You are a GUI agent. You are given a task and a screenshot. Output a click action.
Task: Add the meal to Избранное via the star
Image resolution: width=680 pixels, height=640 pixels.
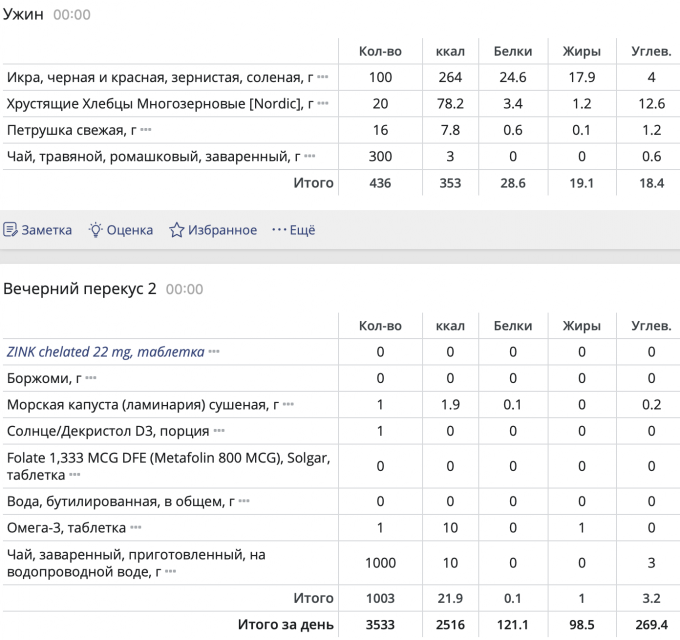(177, 230)
